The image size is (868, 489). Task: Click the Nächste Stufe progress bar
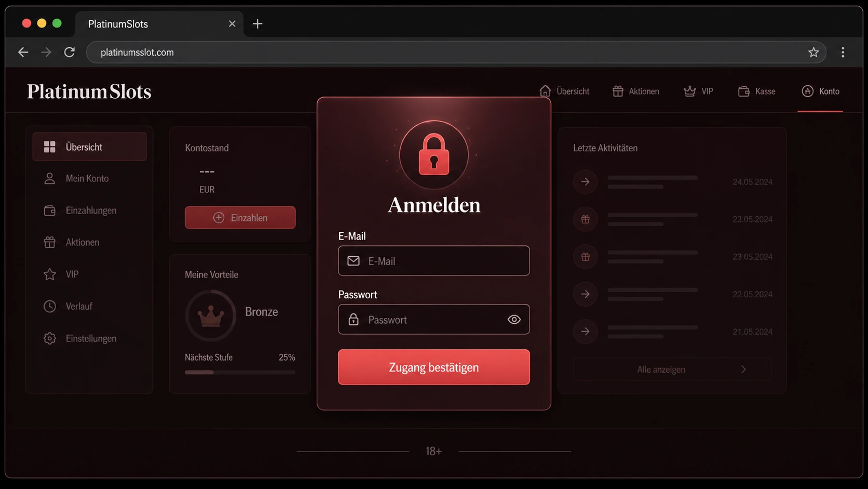click(x=240, y=372)
